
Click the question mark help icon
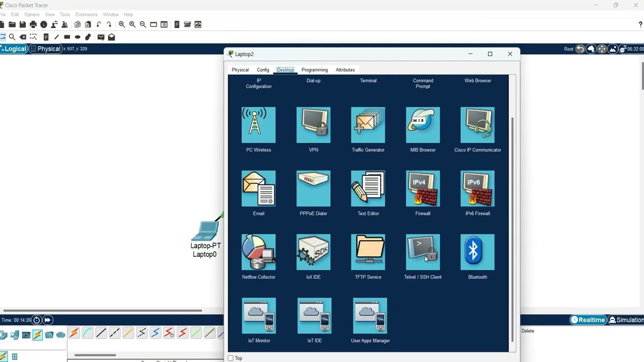640,24
